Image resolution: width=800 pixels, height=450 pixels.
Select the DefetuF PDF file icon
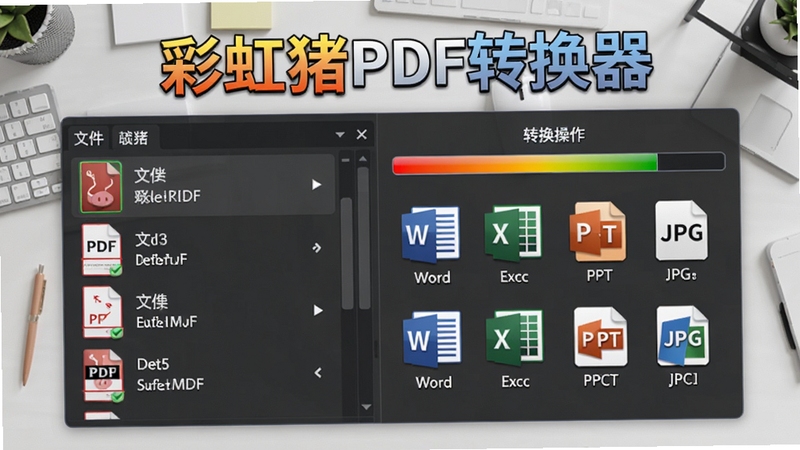(x=102, y=249)
